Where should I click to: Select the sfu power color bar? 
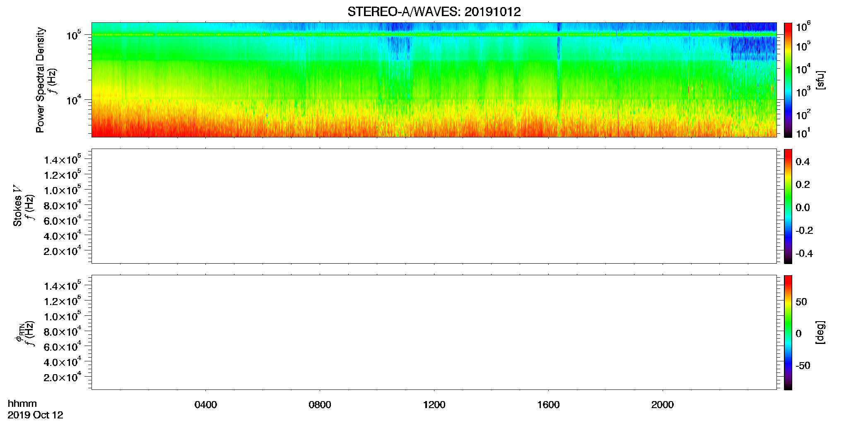tap(788, 80)
